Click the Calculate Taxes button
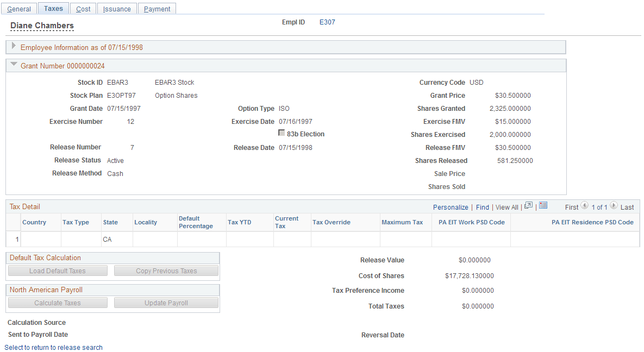Viewport: 644px width, 352px height. click(57, 303)
